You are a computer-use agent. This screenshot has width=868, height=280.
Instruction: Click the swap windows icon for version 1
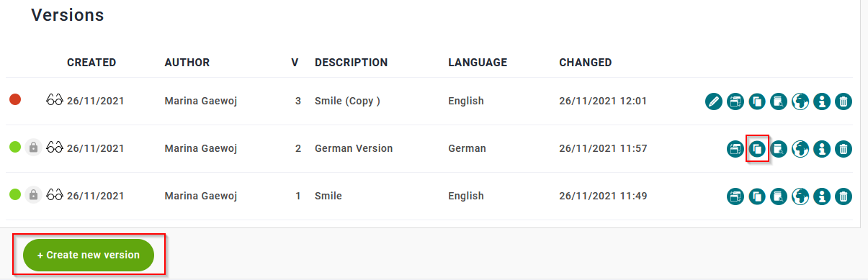(735, 196)
